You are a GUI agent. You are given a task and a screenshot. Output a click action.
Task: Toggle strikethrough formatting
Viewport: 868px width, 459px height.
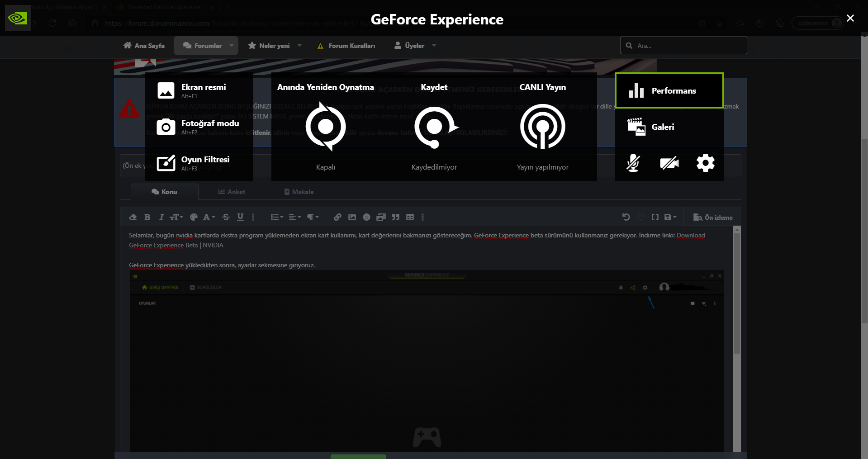(x=226, y=217)
